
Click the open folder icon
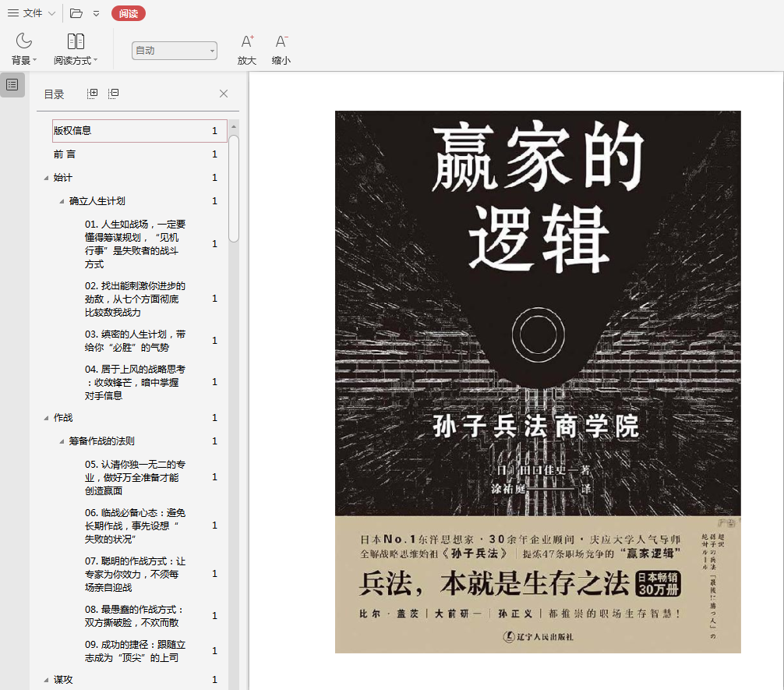click(76, 13)
